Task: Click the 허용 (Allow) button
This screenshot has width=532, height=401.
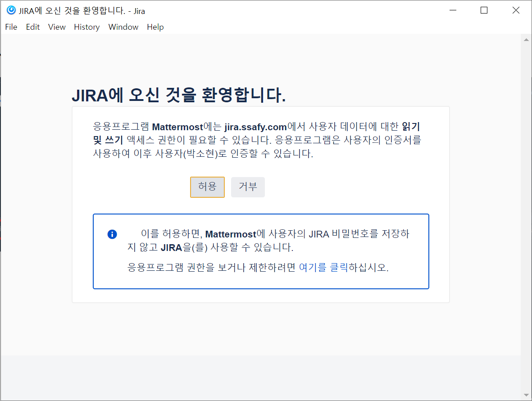Action: point(207,187)
